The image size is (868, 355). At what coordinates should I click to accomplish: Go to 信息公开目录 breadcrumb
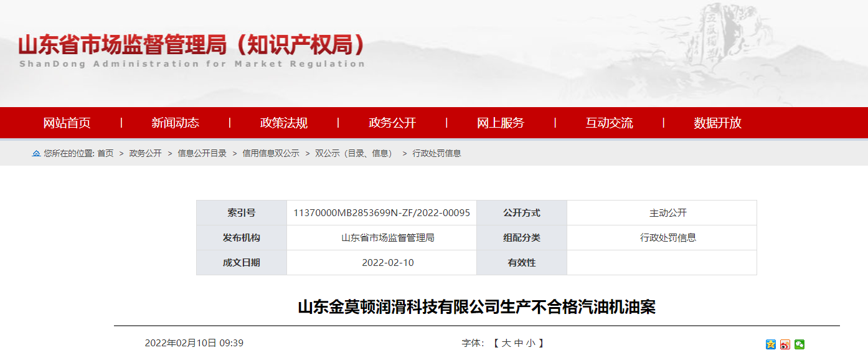tap(202, 153)
